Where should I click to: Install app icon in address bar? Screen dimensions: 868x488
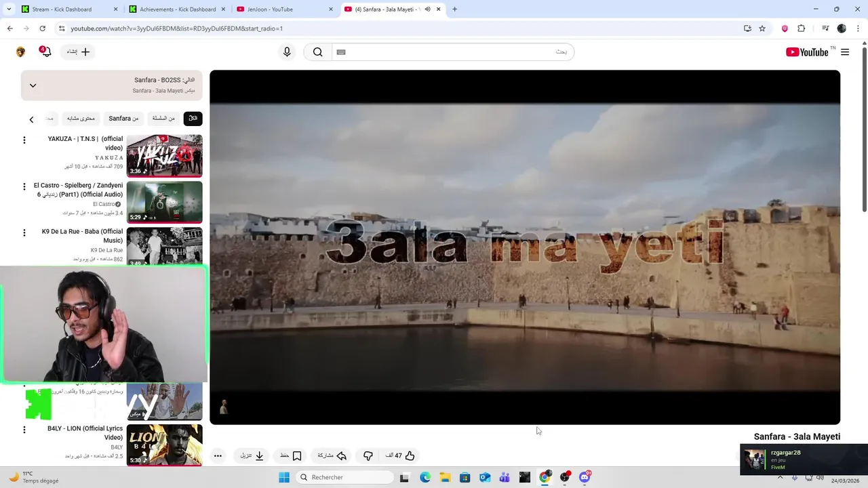(747, 28)
